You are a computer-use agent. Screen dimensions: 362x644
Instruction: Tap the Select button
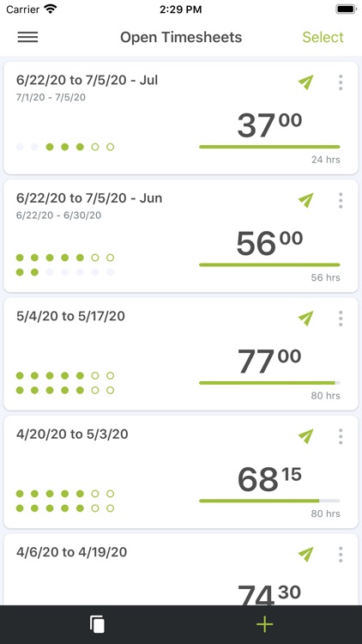[323, 38]
